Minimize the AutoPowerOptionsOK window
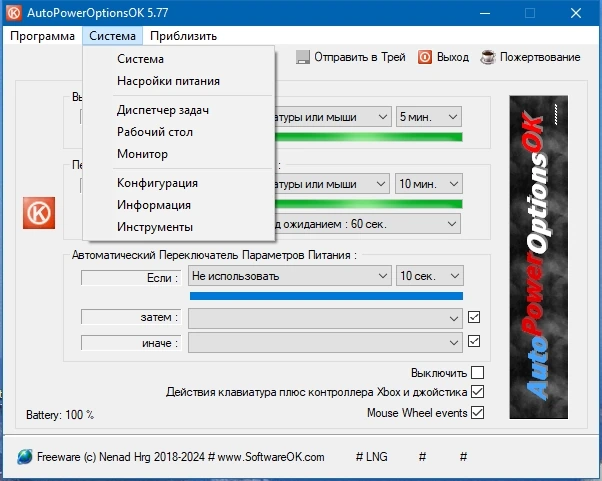Screen dimensions: 602x481 (485, 13)
